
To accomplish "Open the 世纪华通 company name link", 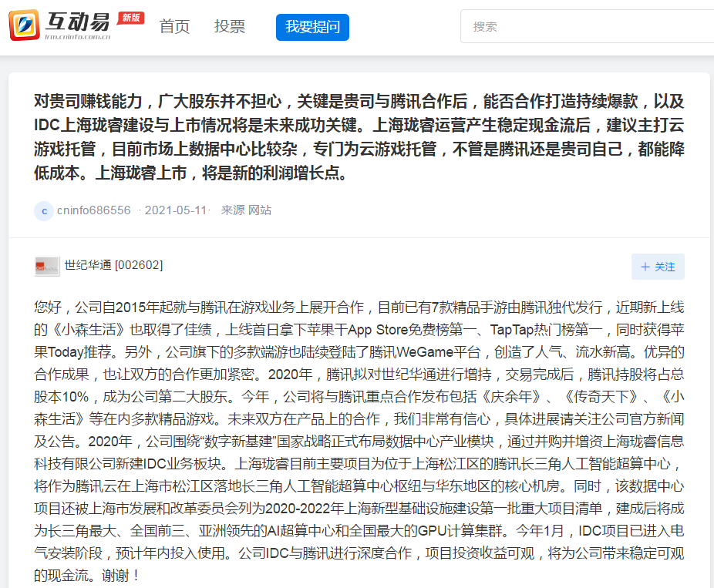I will coord(88,266).
